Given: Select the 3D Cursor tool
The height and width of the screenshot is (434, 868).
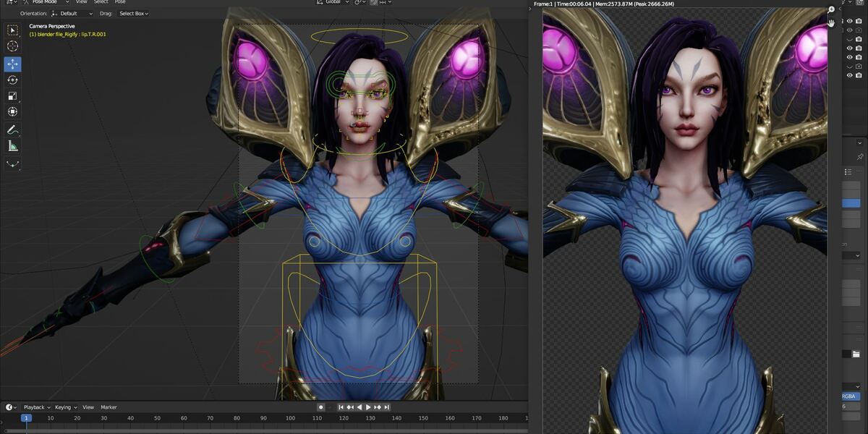Looking at the screenshot, I should (x=12, y=46).
